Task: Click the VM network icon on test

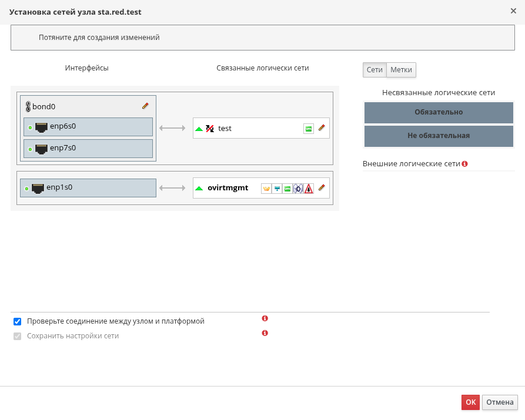Action: point(309,129)
